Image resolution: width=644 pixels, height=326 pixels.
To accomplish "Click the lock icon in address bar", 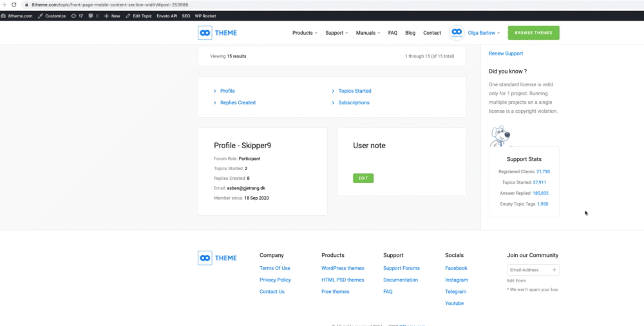I will click(26, 5).
